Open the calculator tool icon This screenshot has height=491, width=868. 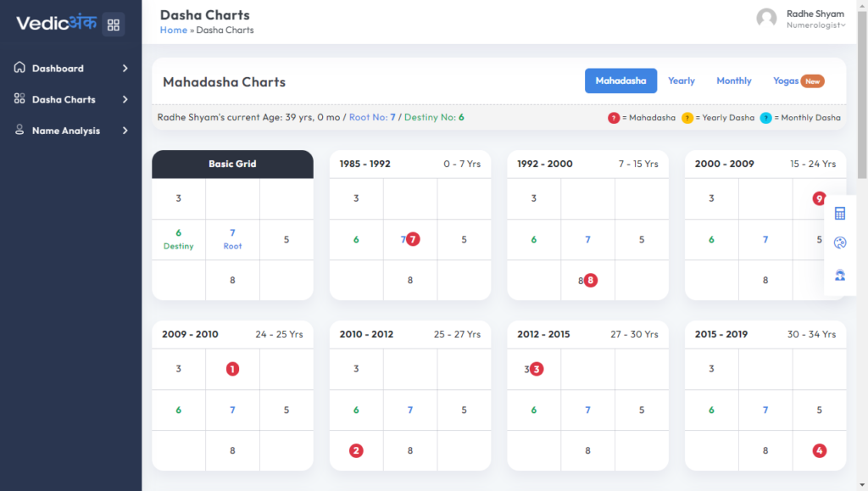pyautogui.click(x=840, y=214)
